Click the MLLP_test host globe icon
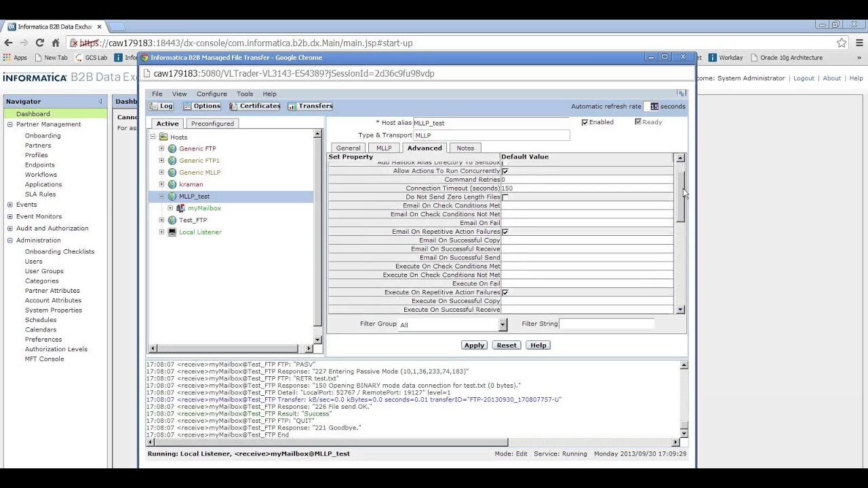868x488 pixels. coord(172,197)
